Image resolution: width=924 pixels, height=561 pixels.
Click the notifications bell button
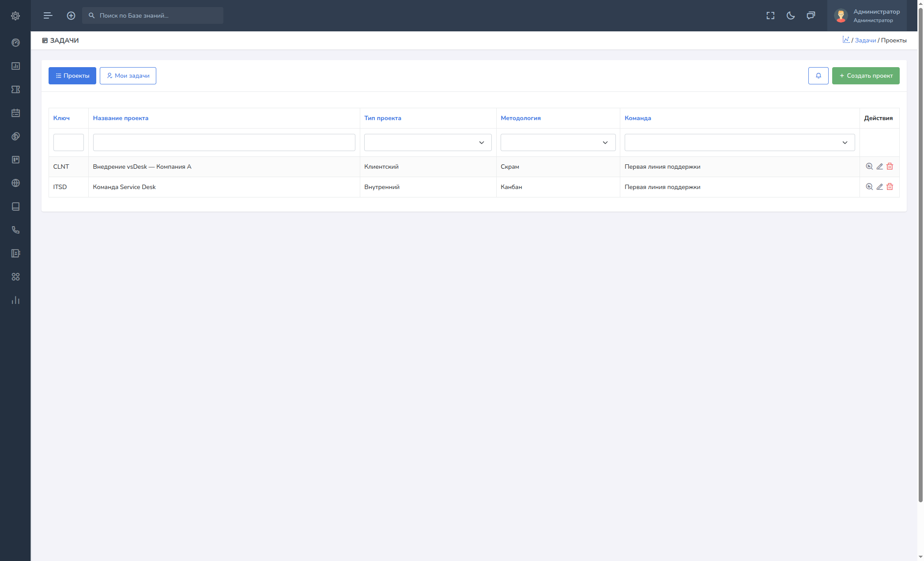coord(818,76)
